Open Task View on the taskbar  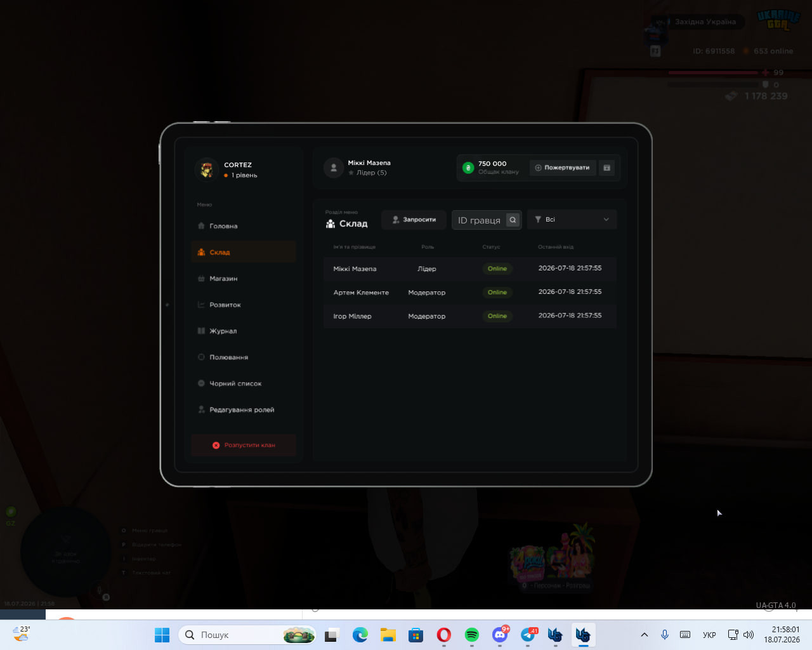pos(332,635)
